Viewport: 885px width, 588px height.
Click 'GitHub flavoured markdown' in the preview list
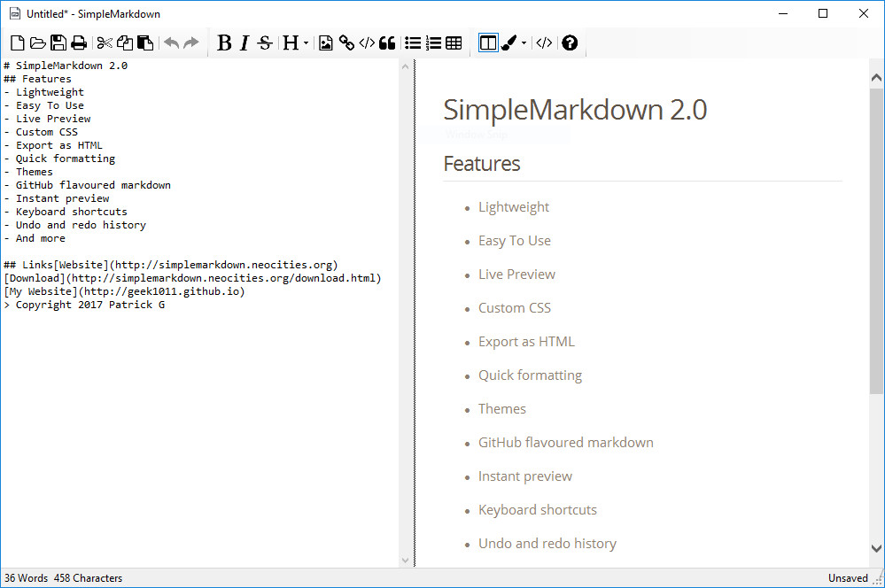pyautogui.click(x=566, y=443)
